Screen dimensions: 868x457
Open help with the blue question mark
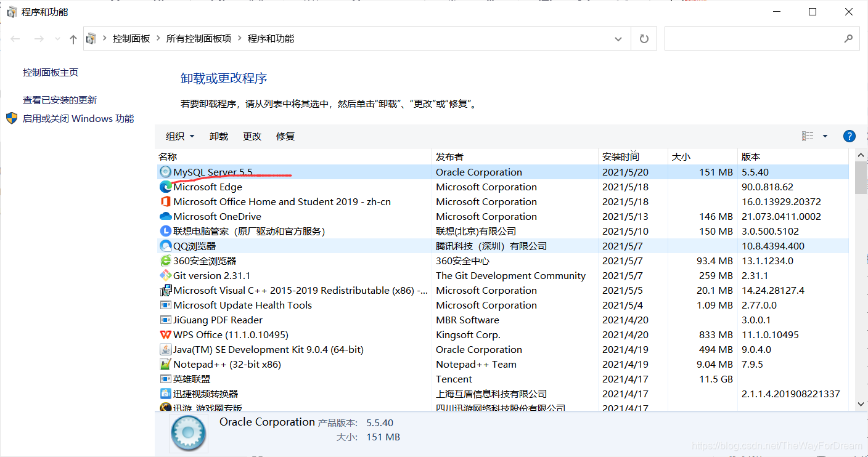pos(849,136)
